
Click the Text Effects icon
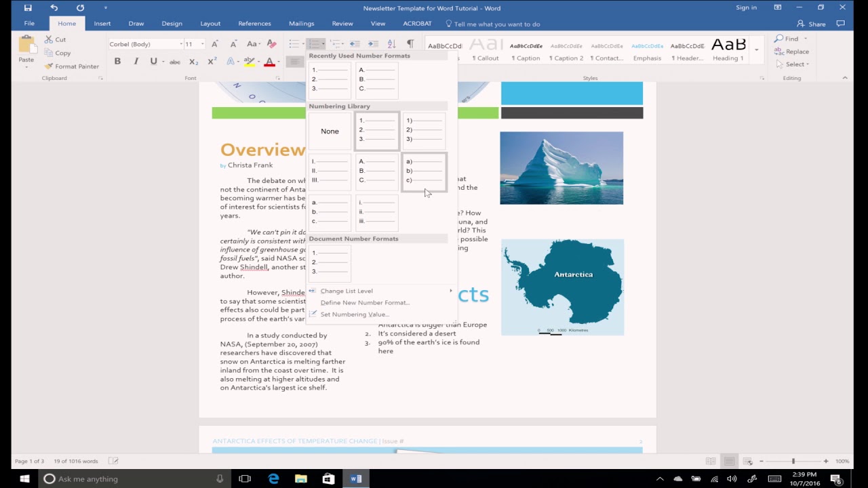pyautogui.click(x=231, y=62)
